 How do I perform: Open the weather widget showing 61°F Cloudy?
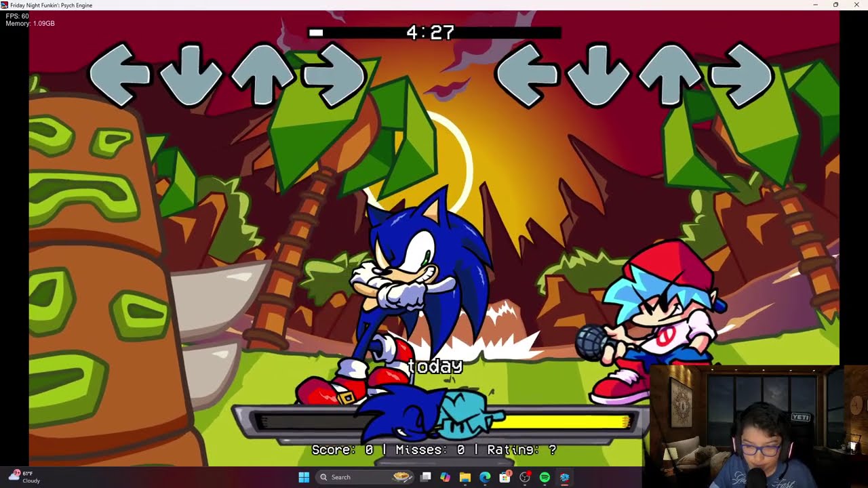(25, 476)
